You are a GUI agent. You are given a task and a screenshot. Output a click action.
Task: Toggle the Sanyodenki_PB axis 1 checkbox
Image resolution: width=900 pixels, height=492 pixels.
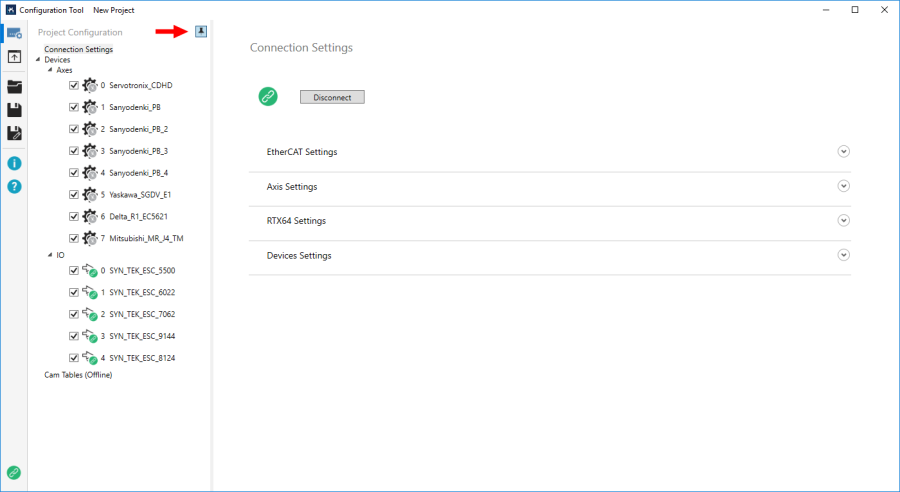pyautogui.click(x=73, y=107)
